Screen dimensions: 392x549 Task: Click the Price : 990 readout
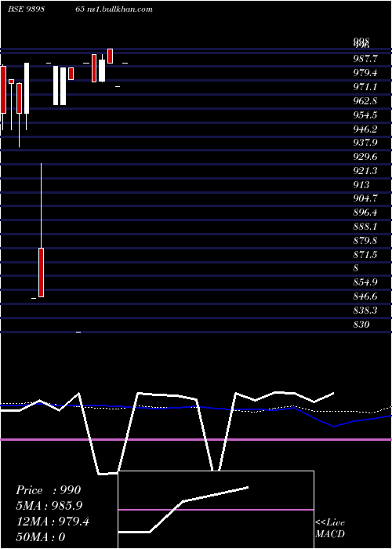[49, 490]
